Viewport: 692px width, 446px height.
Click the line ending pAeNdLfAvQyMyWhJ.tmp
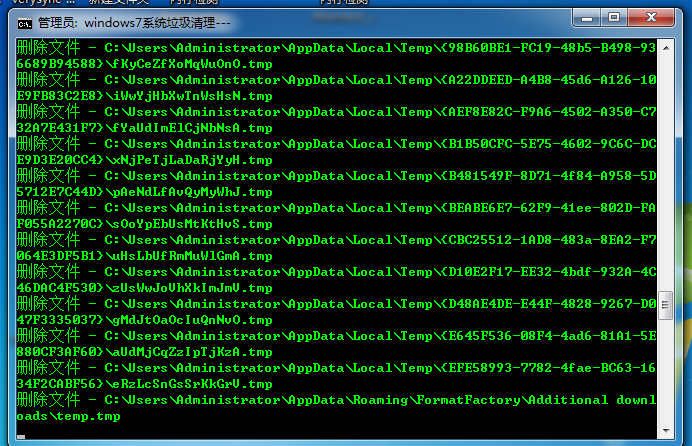145,192
